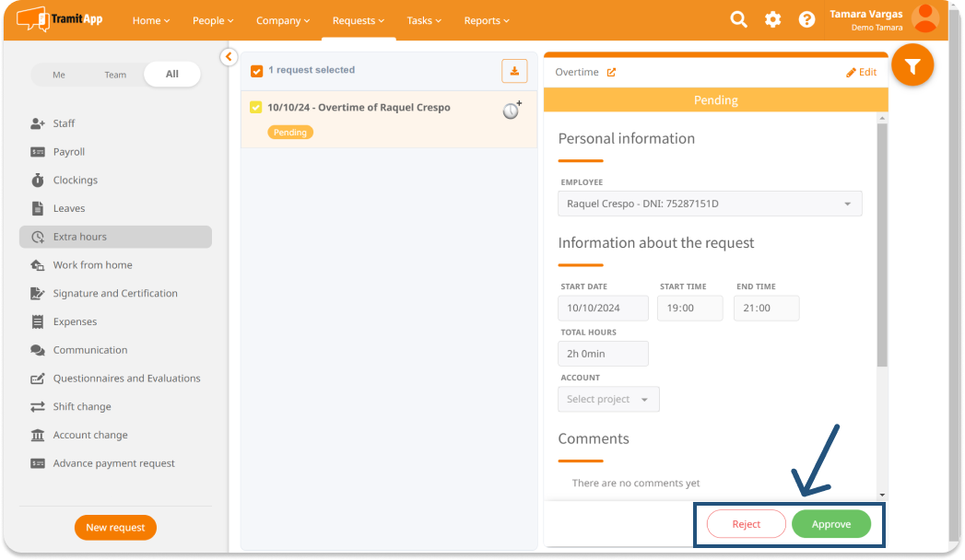Open the Select project dropdown
Image resolution: width=965 pixels, height=560 pixels.
point(608,399)
